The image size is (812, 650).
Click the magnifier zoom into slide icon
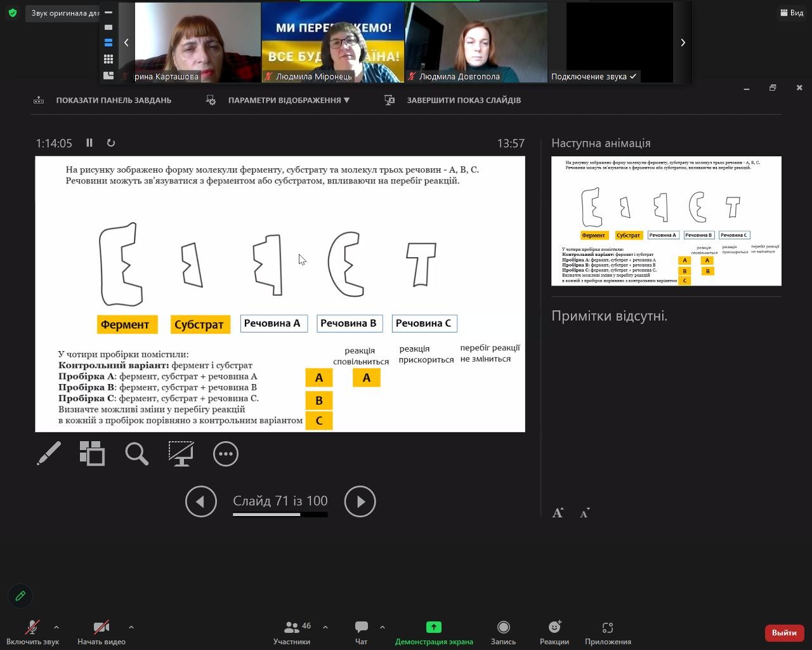(136, 453)
